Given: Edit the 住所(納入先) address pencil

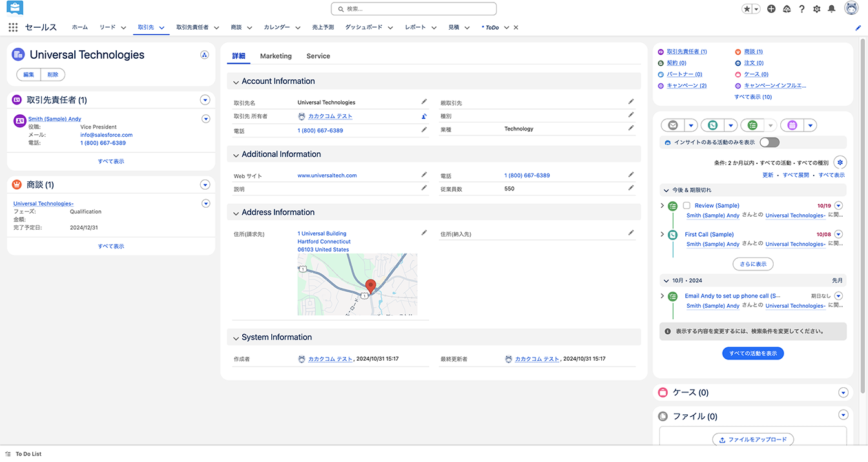Looking at the screenshot, I should point(631,232).
